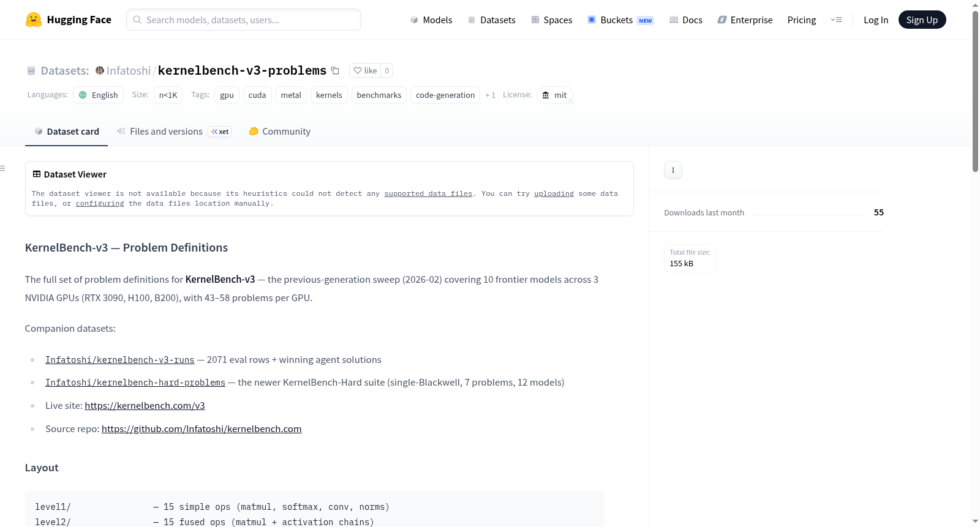Select the benchmarks tag

[x=379, y=95]
